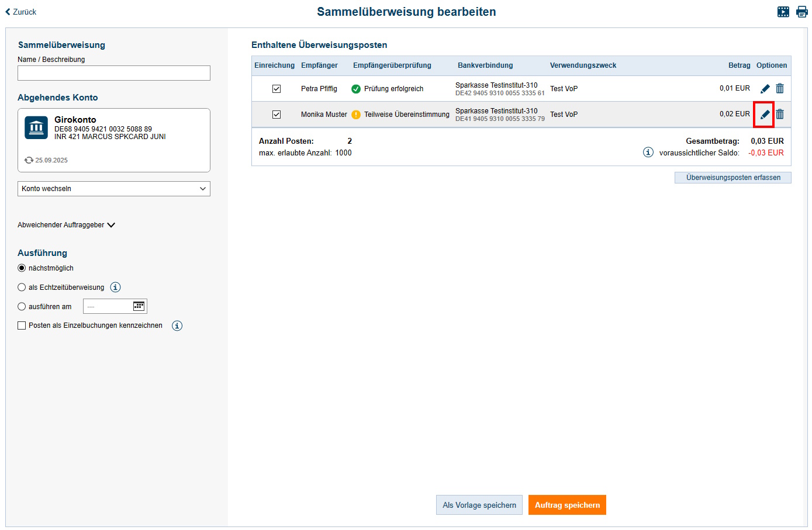
Task: Edit the Petra Pfiffig transfer entry
Action: click(x=764, y=89)
